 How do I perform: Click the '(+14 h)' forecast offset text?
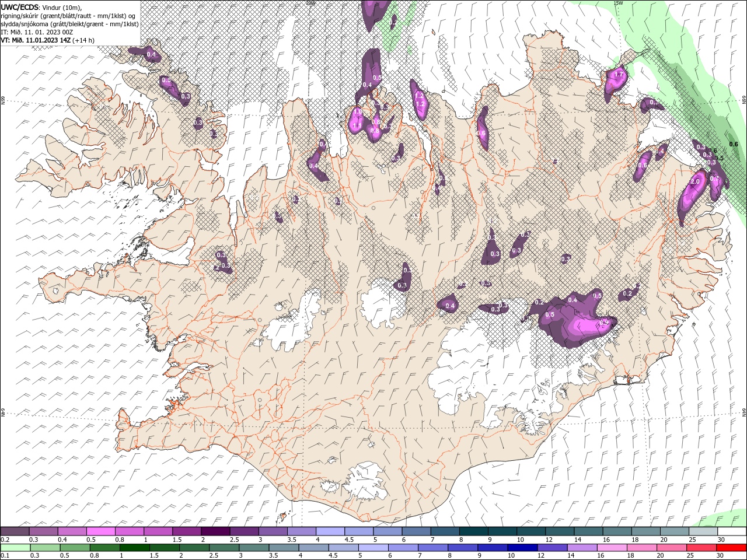(x=84, y=40)
